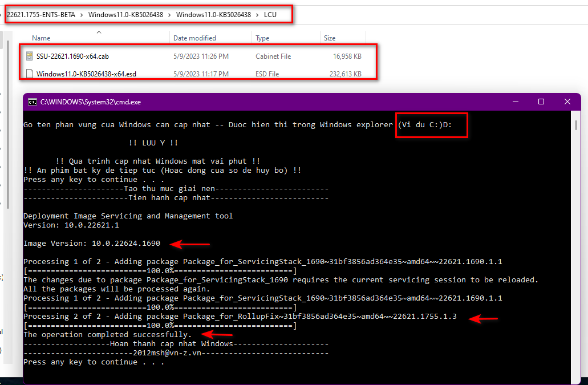Sort files by the Type column header
This screenshot has width=588, height=385.
tap(262, 38)
